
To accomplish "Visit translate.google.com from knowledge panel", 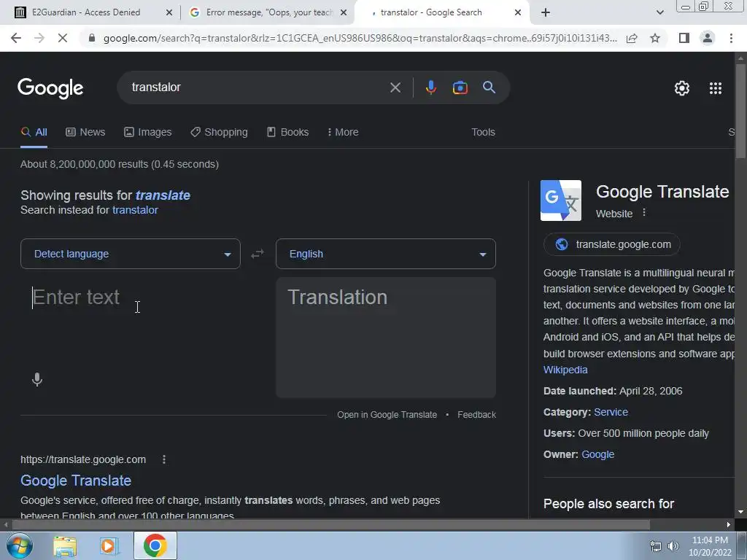I will (612, 244).
